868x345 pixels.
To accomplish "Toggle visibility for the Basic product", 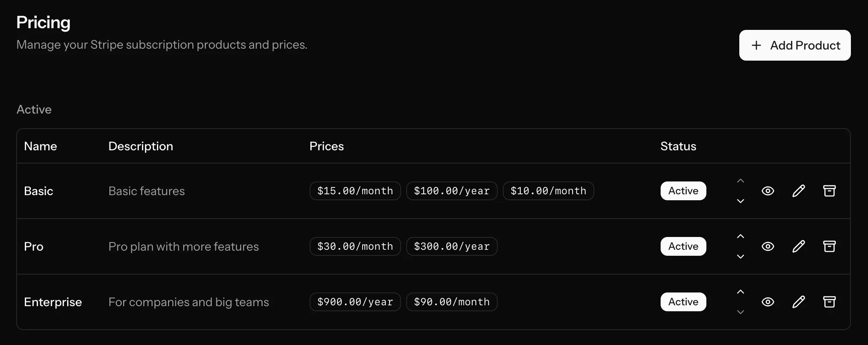I will 768,191.
